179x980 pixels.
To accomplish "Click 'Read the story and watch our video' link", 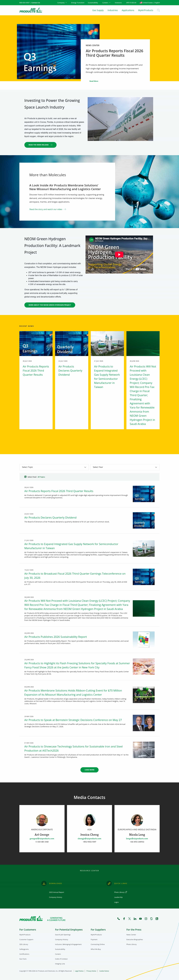I will pos(46,209).
